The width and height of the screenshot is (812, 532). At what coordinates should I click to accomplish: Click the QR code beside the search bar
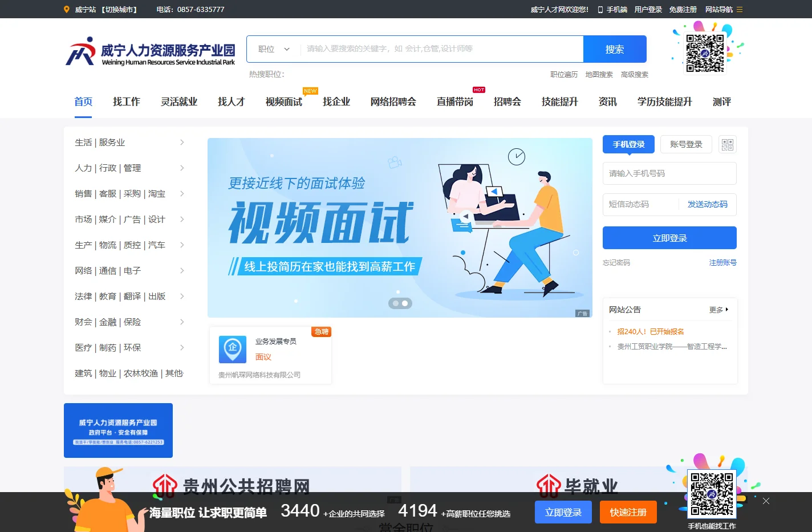coord(705,53)
